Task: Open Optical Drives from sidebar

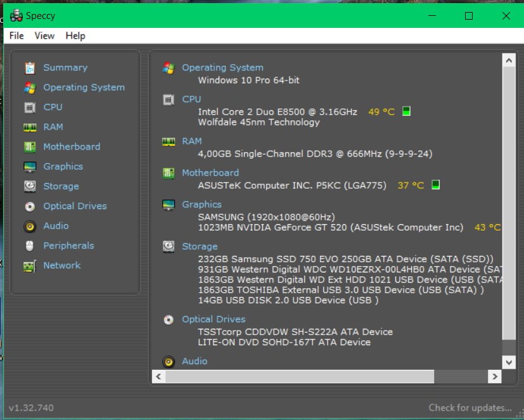Action: [75, 206]
